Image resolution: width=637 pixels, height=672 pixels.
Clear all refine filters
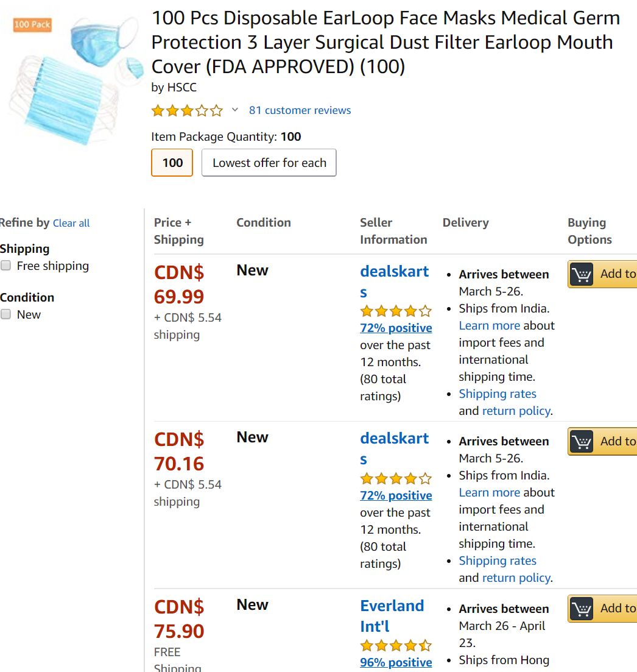(71, 223)
